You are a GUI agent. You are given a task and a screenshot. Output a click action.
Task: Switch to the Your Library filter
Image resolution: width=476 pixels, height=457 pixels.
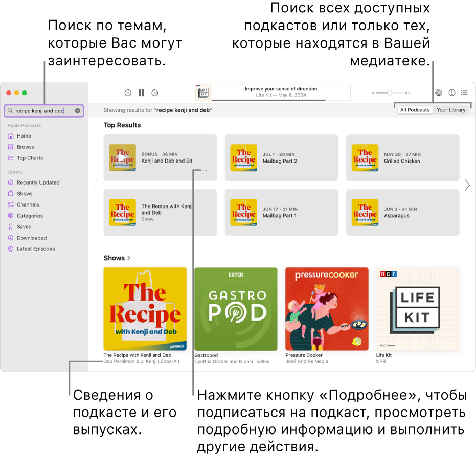(451, 110)
